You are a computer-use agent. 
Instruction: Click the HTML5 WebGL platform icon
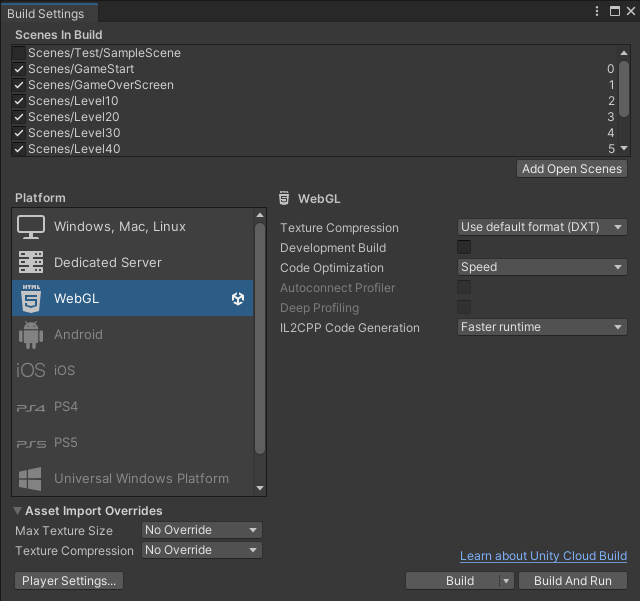click(x=31, y=298)
